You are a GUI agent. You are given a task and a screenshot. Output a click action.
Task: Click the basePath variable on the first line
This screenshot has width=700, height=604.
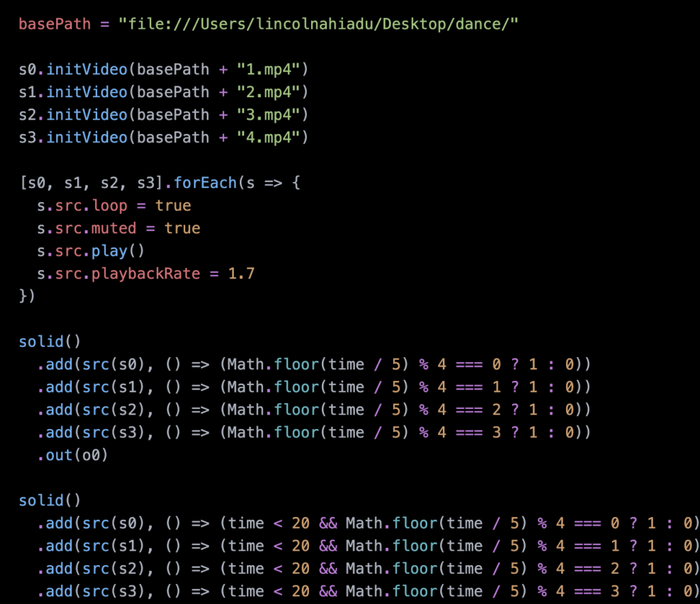click(55, 24)
